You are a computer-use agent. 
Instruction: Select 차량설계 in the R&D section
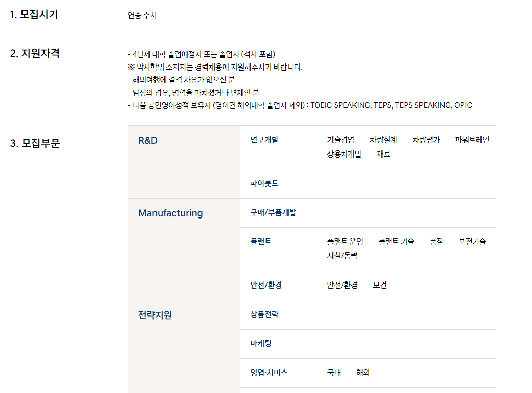pyautogui.click(x=383, y=140)
